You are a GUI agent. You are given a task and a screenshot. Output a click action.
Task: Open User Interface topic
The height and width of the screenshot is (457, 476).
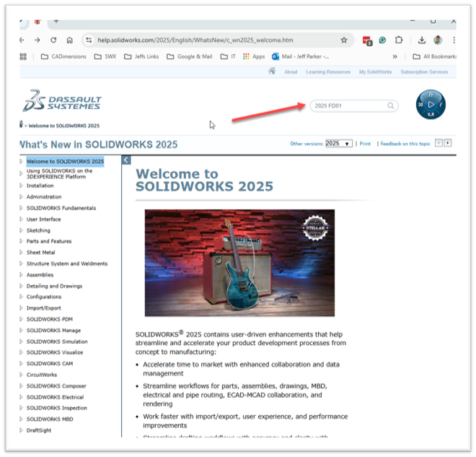(x=43, y=219)
